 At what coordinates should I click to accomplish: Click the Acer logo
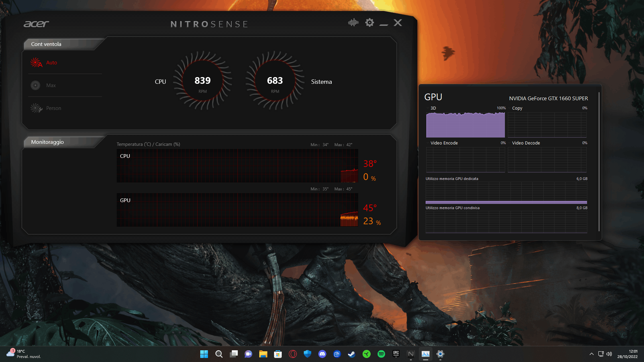pos(36,24)
